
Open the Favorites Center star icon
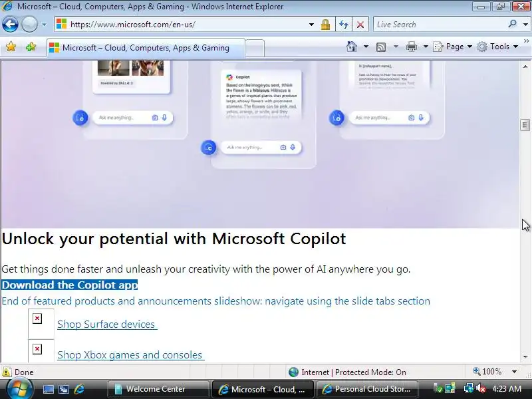[11, 47]
